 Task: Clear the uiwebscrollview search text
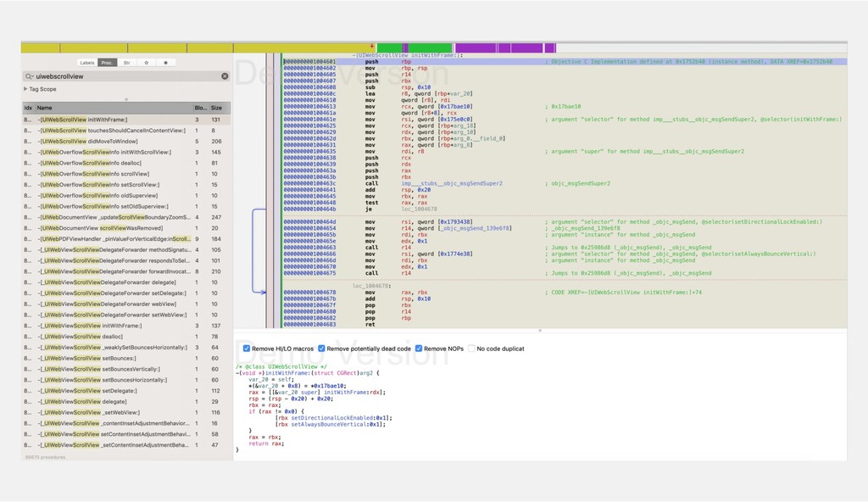[225, 76]
